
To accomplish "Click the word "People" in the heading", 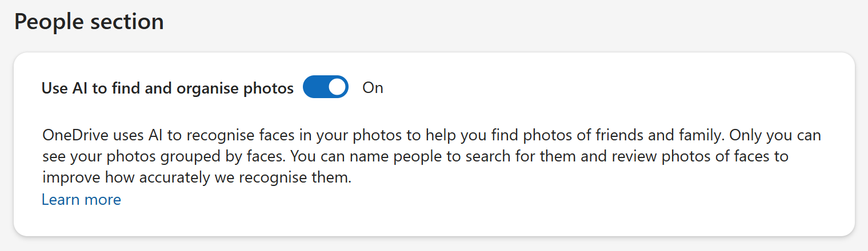I will pyautogui.click(x=47, y=22).
